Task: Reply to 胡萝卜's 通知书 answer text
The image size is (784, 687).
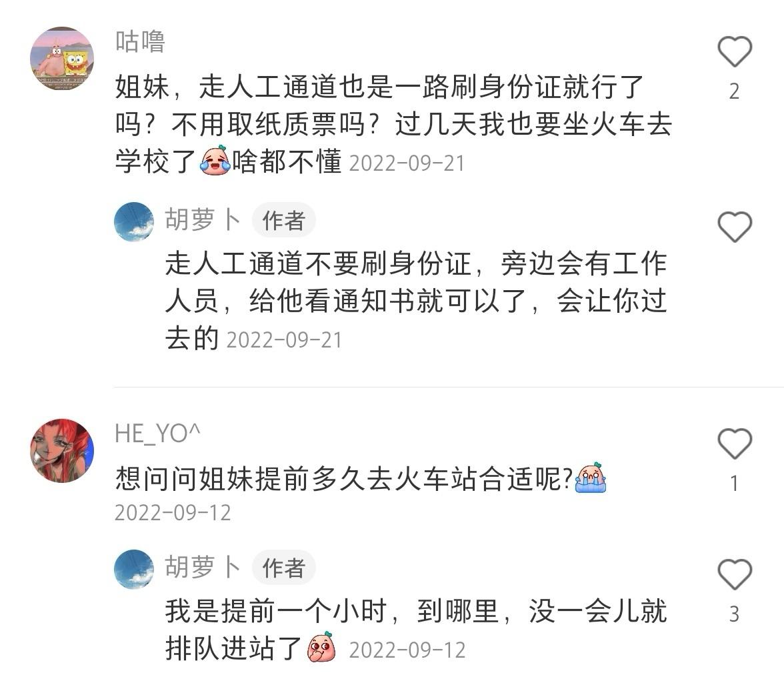Action: tap(416, 300)
